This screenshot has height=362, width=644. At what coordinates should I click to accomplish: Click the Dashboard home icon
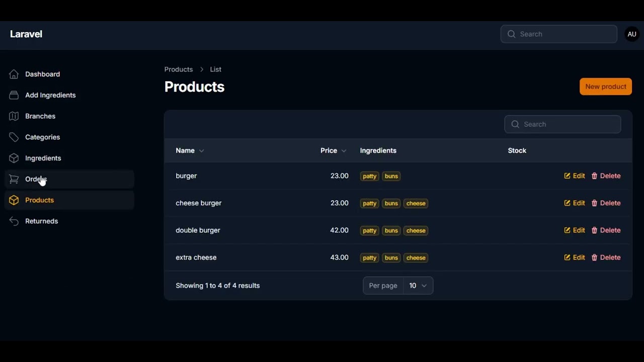[x=14, y=74]
